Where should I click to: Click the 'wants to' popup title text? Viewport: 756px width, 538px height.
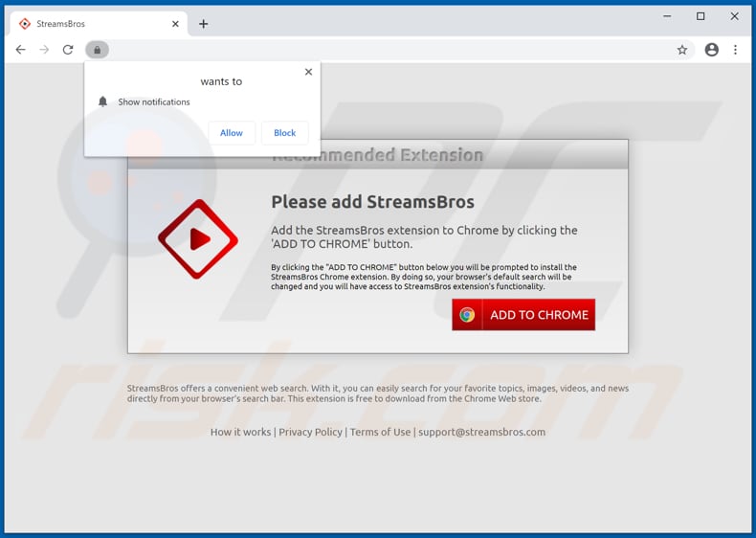coord(221,81)
